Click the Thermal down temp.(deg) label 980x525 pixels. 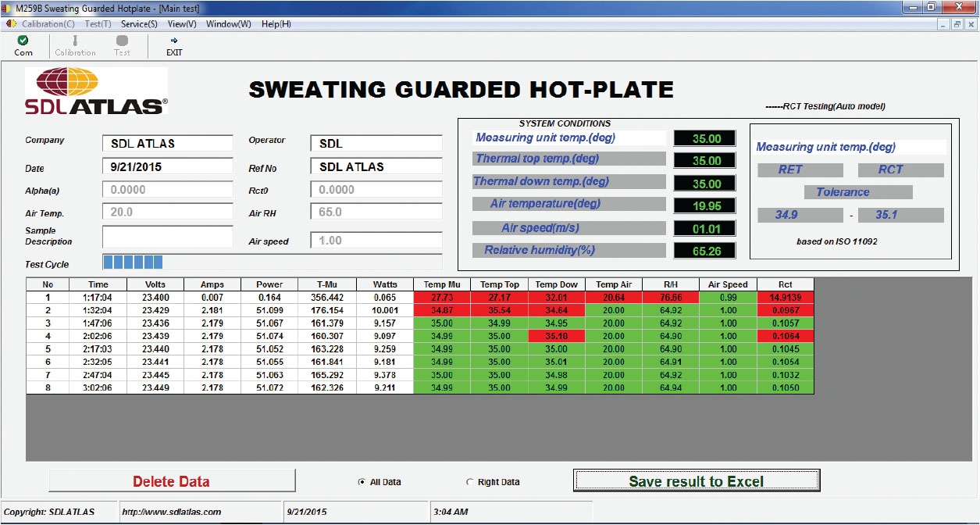569,181
